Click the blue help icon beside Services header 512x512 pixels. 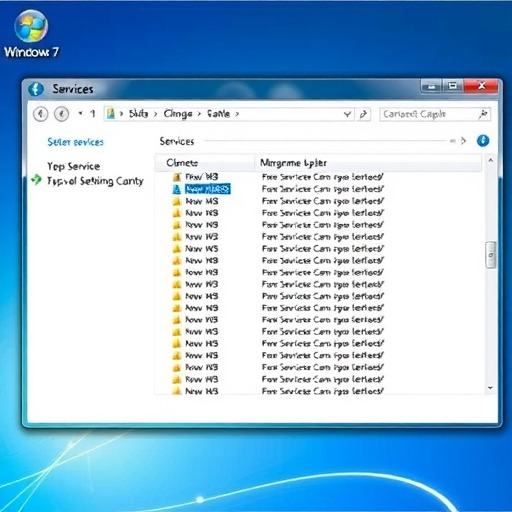click(483, 141)
